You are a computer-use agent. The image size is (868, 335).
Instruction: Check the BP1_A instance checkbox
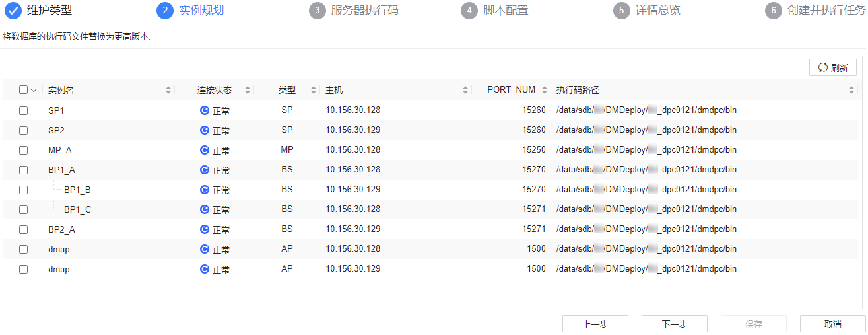[x=23, y=170]
